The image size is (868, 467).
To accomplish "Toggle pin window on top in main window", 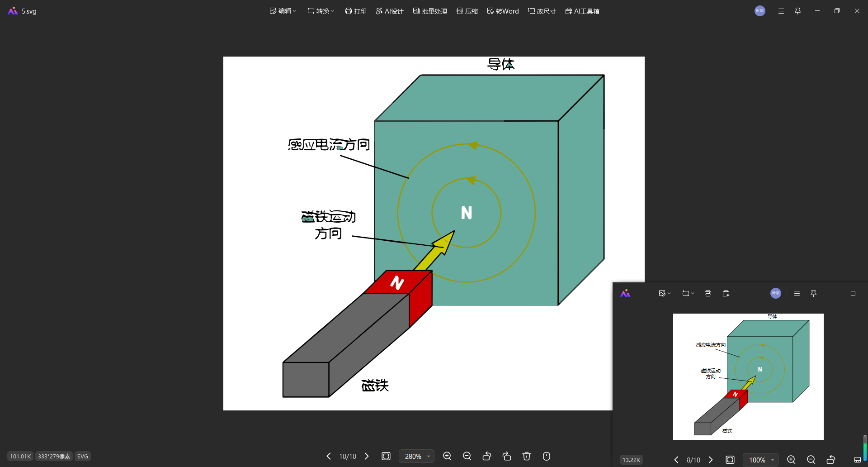I will [797, 11].
